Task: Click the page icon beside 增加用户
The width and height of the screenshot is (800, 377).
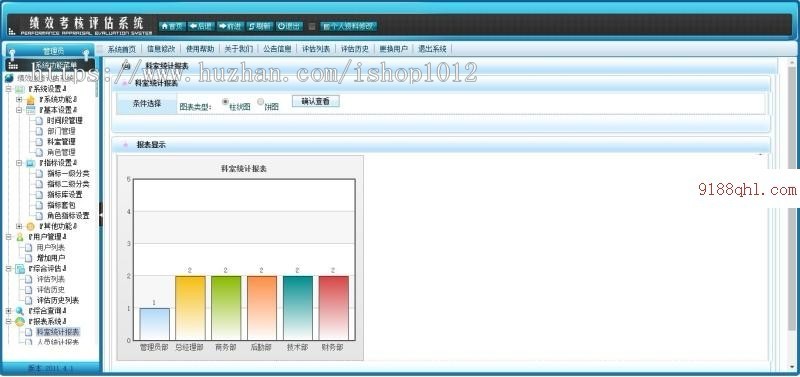Action: click(29, 258)
